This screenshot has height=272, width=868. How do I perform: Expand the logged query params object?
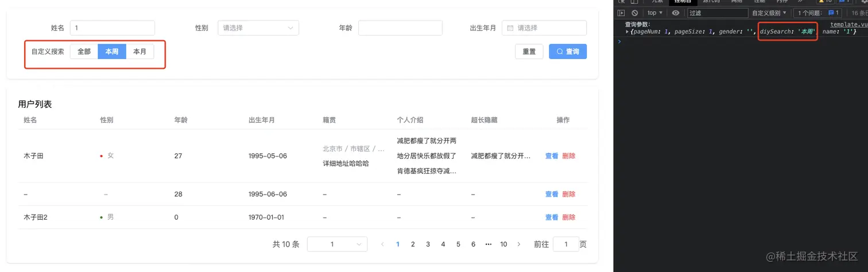tap(627, 32)
